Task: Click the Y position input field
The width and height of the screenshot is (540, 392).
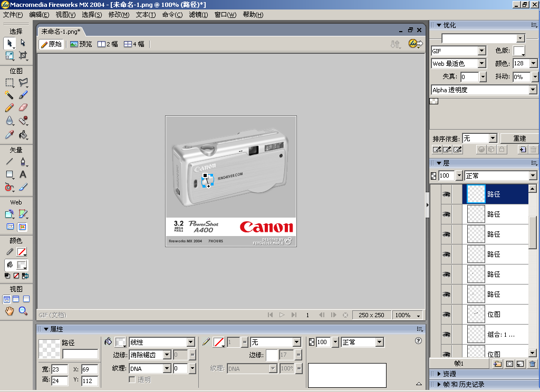Action: pos(90,380)
